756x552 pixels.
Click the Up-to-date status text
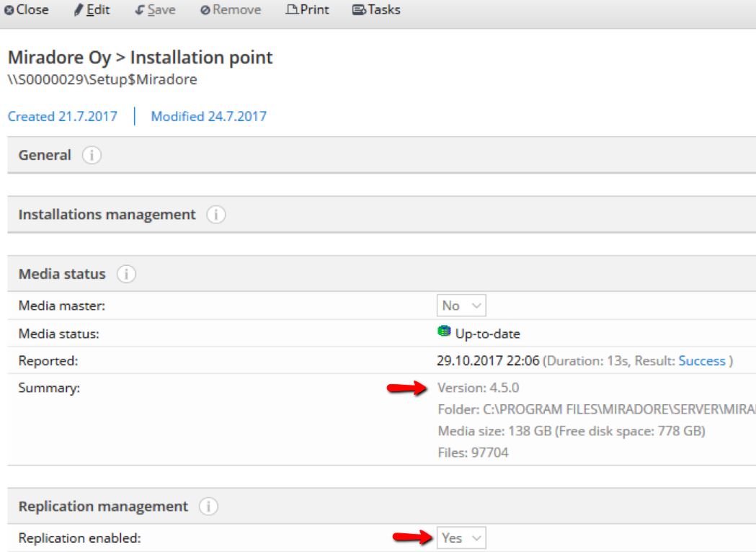[487, 334]
